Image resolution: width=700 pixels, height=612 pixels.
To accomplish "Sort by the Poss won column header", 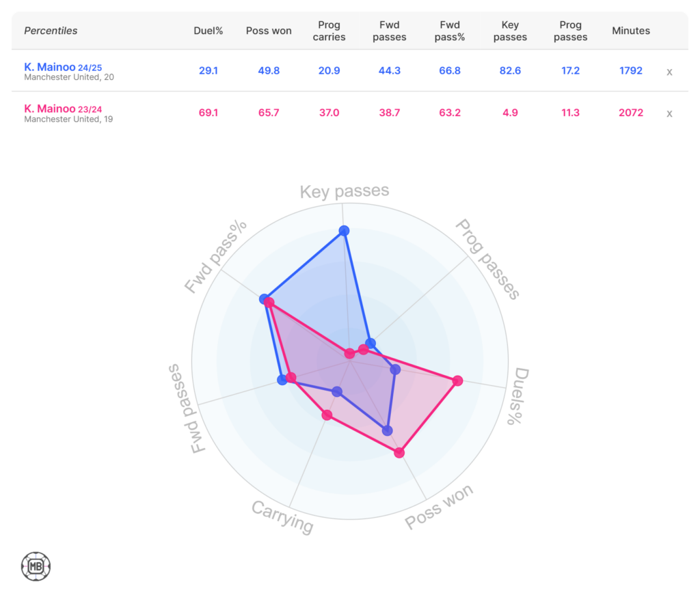I will (269, 31).
